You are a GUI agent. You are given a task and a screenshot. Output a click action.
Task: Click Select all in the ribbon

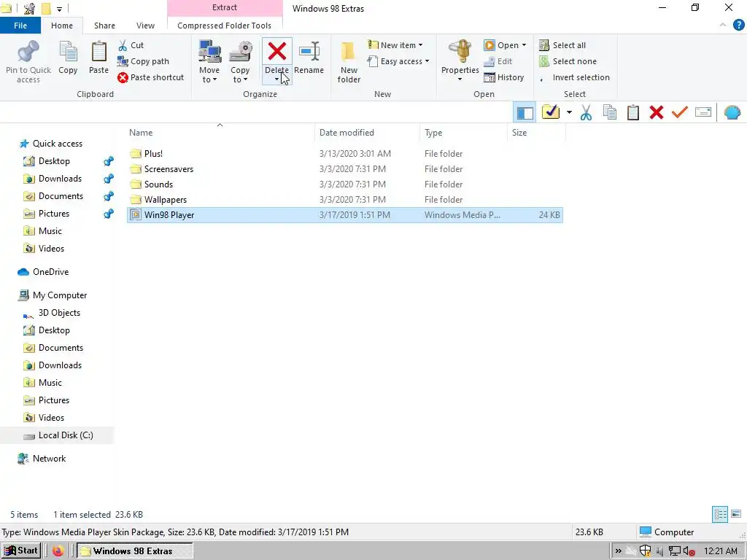(562, 45)
